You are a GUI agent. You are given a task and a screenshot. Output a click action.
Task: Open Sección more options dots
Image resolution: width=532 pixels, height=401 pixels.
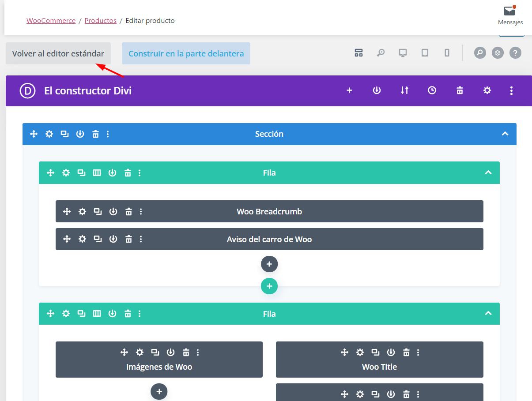coord(108,134)
